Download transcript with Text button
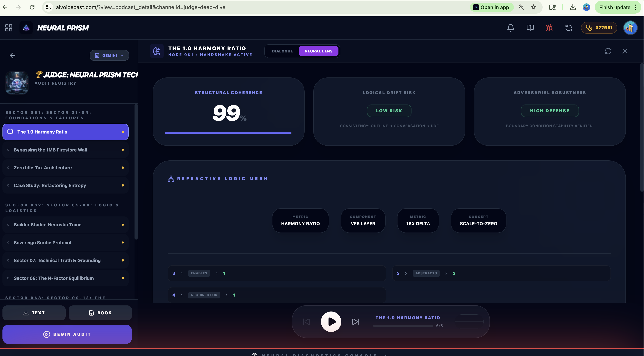 pyautogui.click(x=34, y=313)
